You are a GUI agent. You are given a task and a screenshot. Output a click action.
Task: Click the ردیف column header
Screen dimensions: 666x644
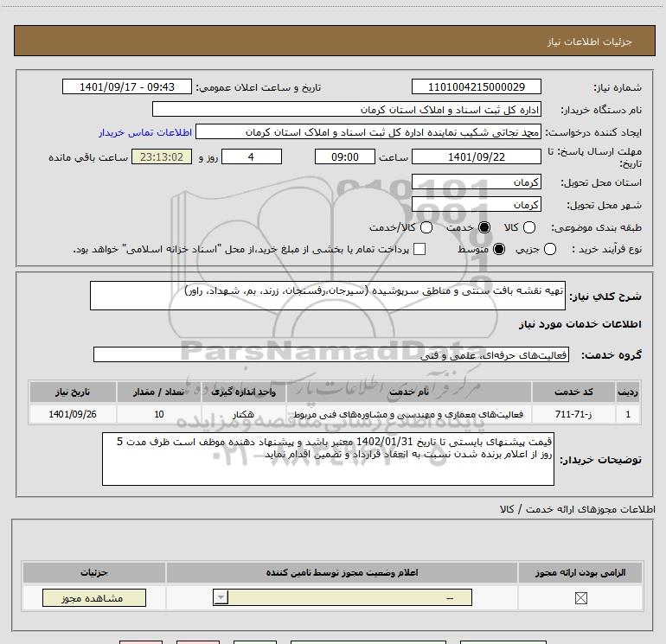point(628,392)
